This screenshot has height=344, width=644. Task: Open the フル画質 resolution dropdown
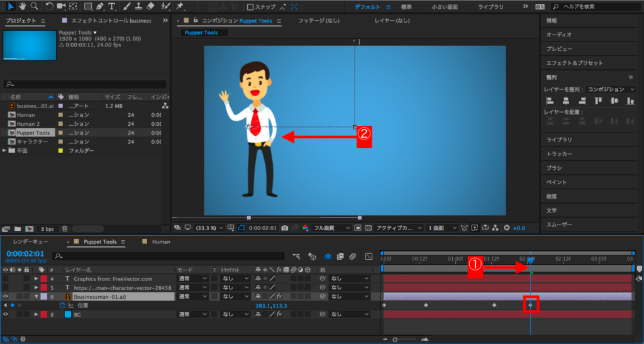coord(332,228)
